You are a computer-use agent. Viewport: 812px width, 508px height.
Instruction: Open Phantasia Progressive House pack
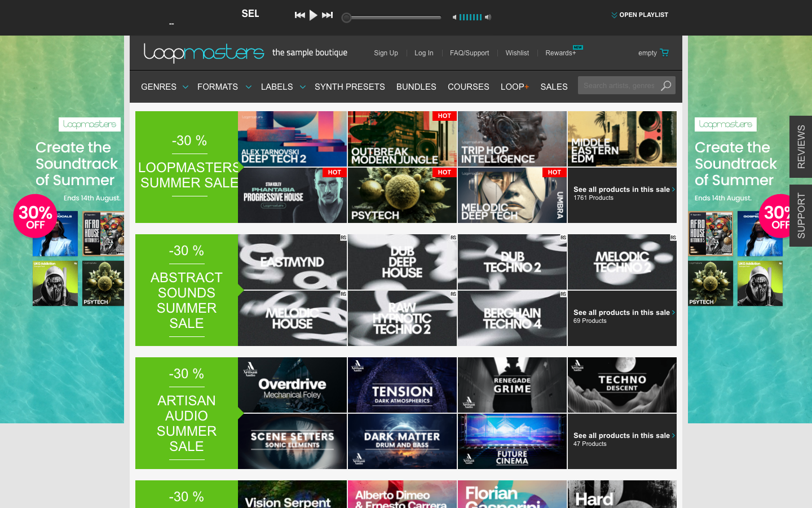click(x=292, y=195)
